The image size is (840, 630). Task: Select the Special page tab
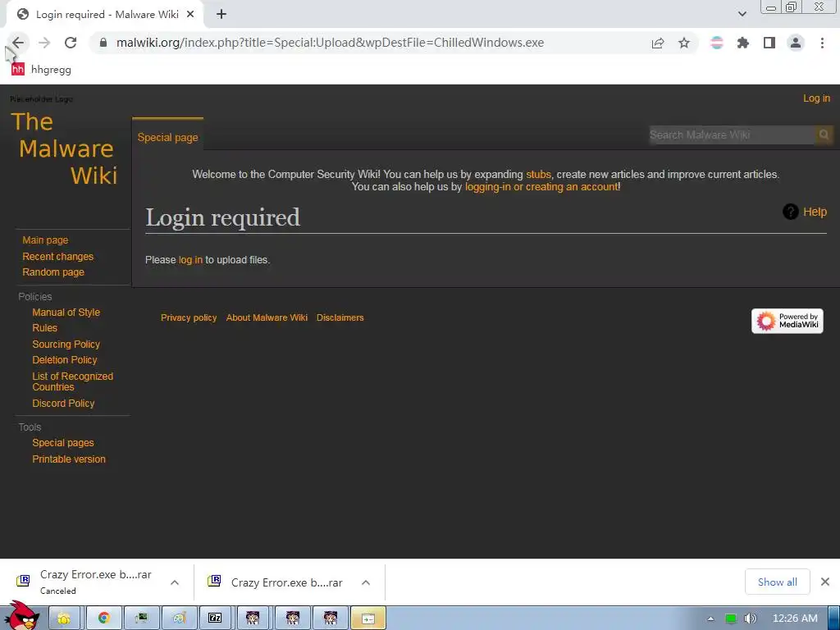point(167,137)
